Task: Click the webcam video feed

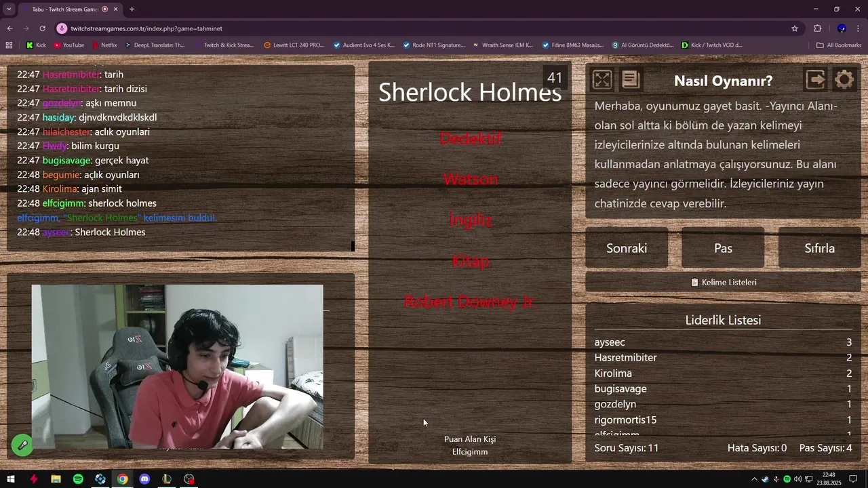Action: (178, 367)
